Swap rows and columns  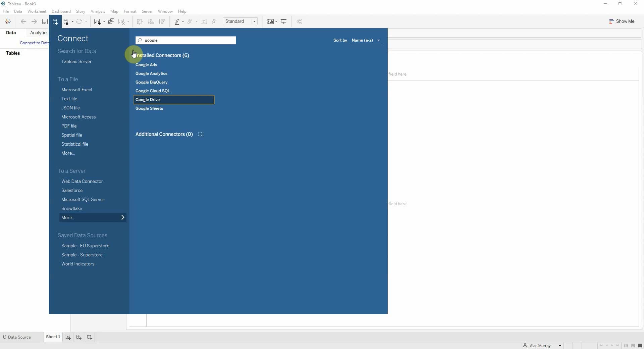pyautogui.click(x=140, y=21)
